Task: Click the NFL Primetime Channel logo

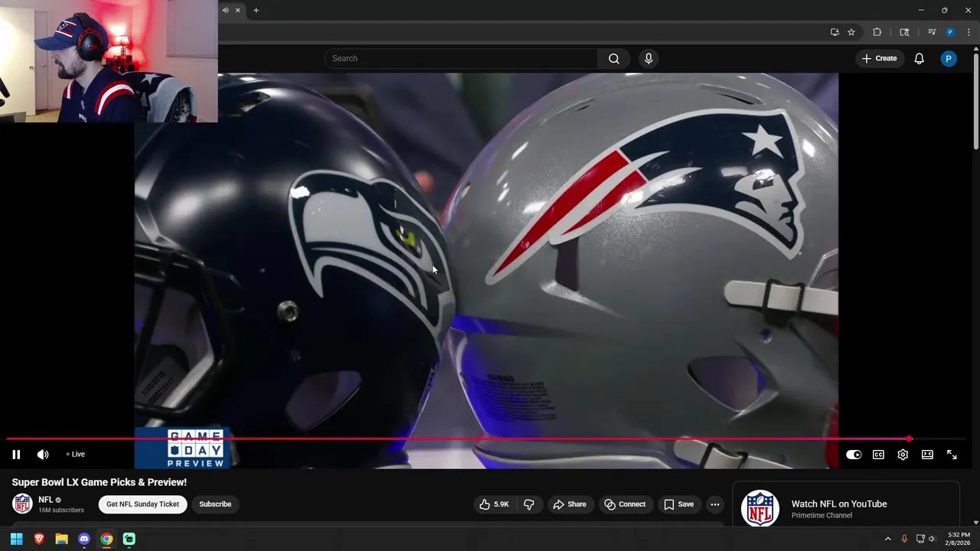Action: click(759, 509)
